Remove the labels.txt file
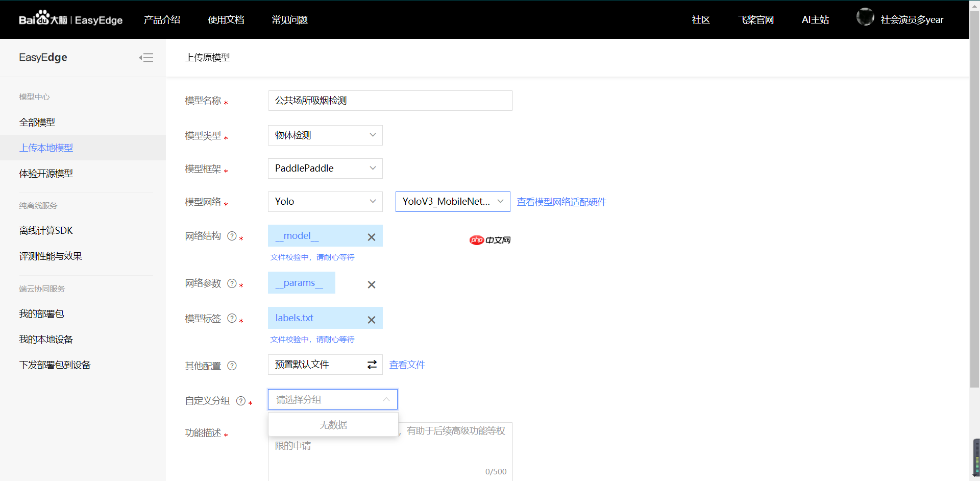 (x=372, y=320)
